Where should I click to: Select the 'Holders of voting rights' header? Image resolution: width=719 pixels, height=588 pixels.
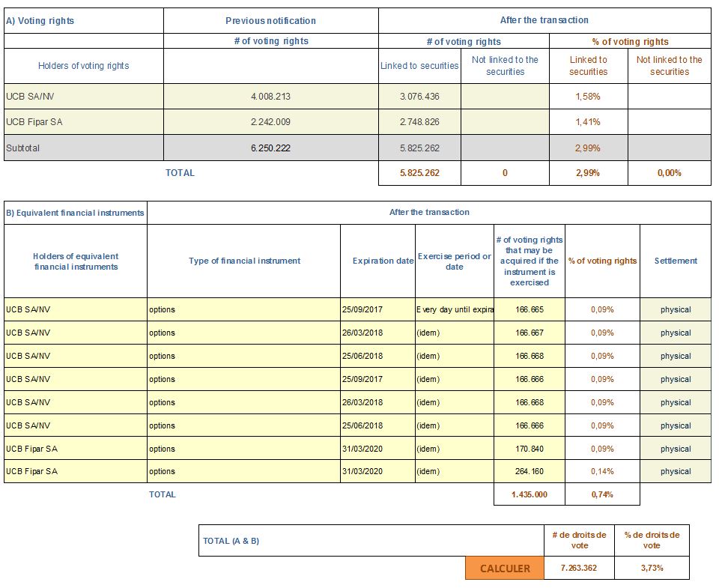coord(84,66)
